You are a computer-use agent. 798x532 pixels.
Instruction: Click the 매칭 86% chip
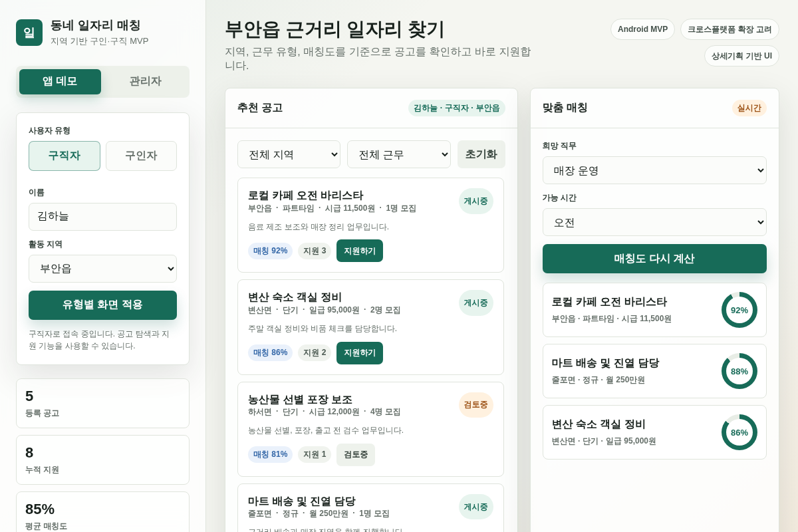(271, 353)
